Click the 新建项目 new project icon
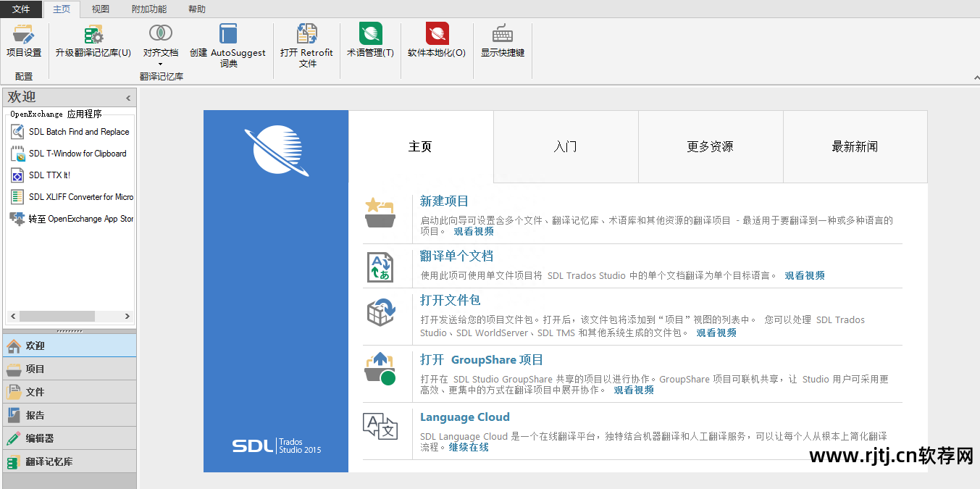Screen dimensions: 980x489 (380, 212)
